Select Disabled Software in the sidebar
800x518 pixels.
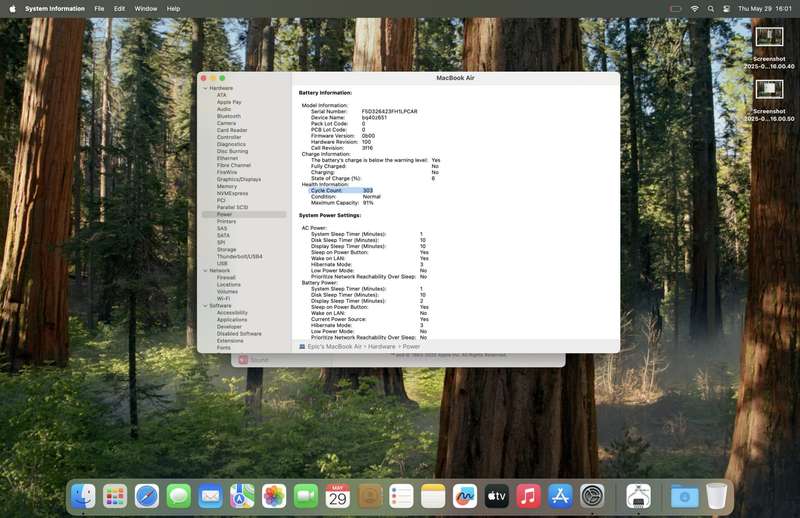click(239, 334)
